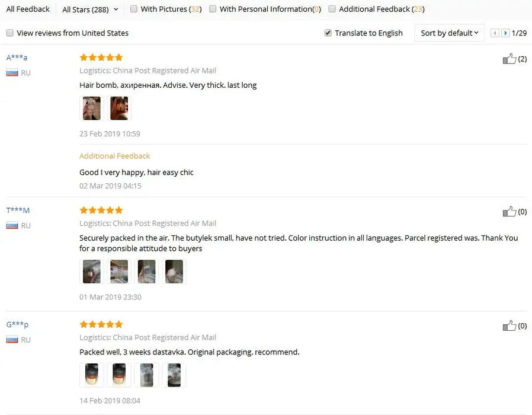Check View reviews from United States
This screenshot has width=532, height=415.
click(x=9, y=33)
